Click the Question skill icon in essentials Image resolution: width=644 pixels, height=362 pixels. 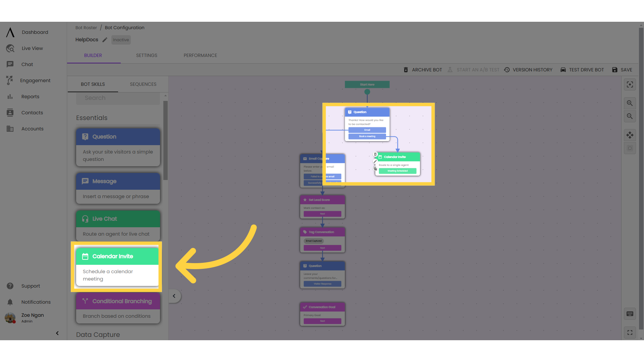(85, 136)
